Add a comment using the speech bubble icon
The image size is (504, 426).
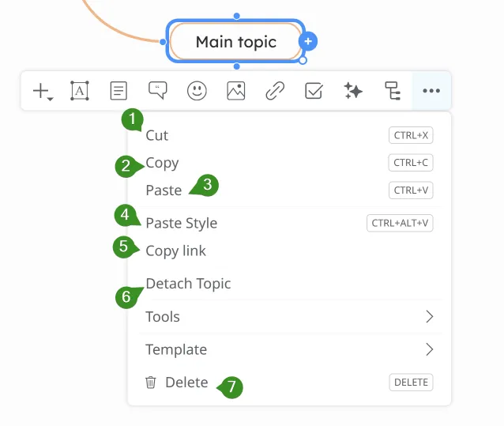click(158, 91)
